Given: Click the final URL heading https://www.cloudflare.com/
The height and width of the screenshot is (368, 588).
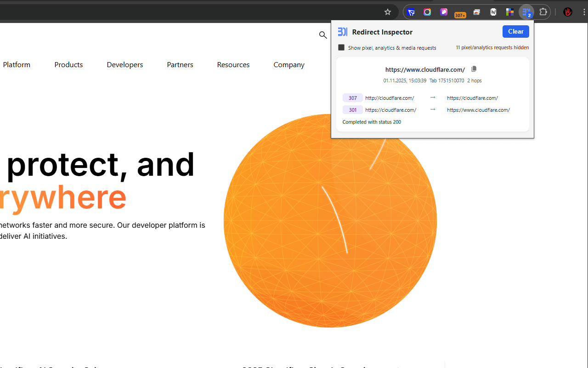Looking at the screenshot, I should click(x=425, y=69).
